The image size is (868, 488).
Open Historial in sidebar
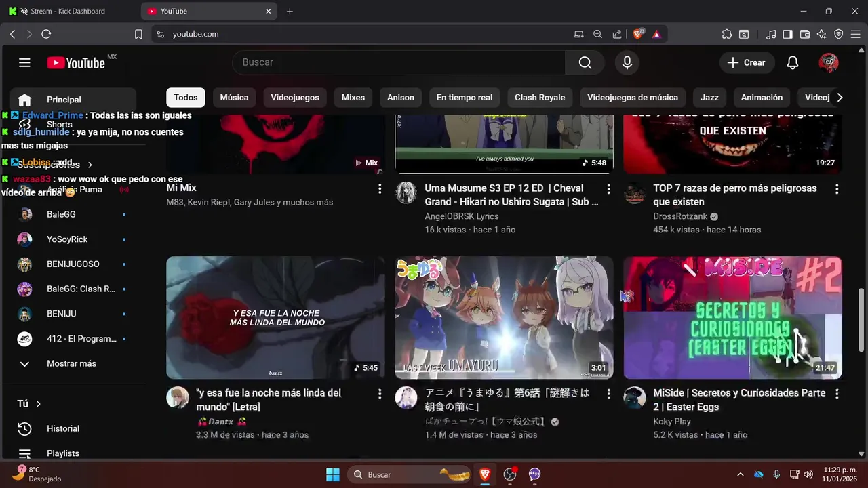click(73, 428)
